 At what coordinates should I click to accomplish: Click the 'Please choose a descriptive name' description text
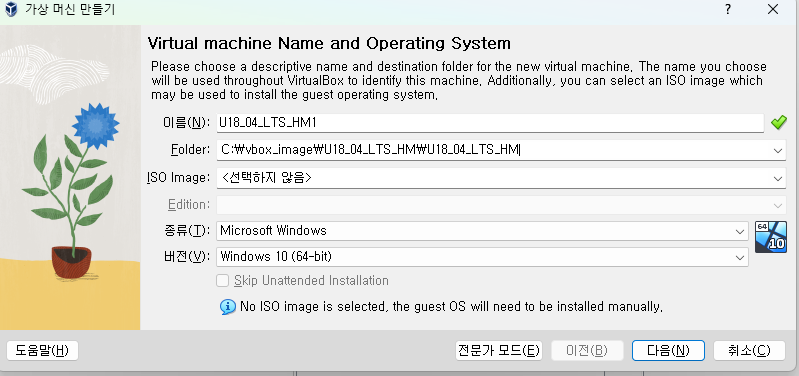459,80
